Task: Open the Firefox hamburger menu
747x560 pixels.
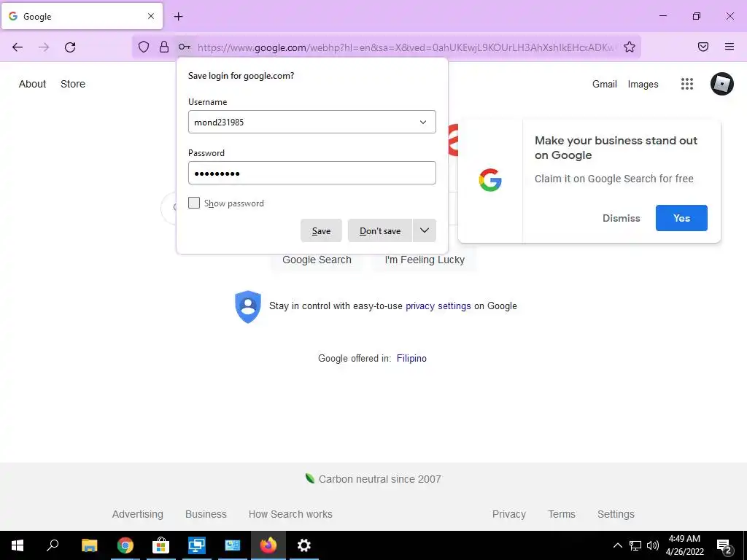Action: click(729, 47)
